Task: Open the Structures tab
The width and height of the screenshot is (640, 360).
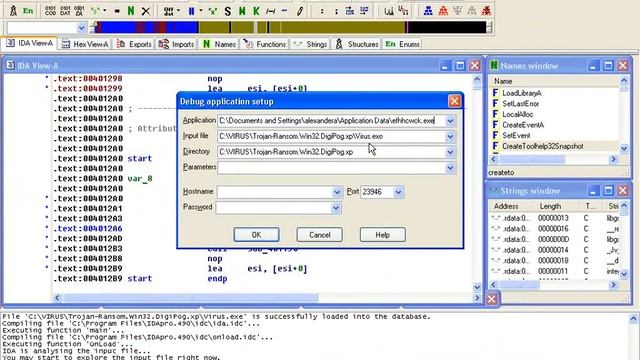Action: coord(357,44)
